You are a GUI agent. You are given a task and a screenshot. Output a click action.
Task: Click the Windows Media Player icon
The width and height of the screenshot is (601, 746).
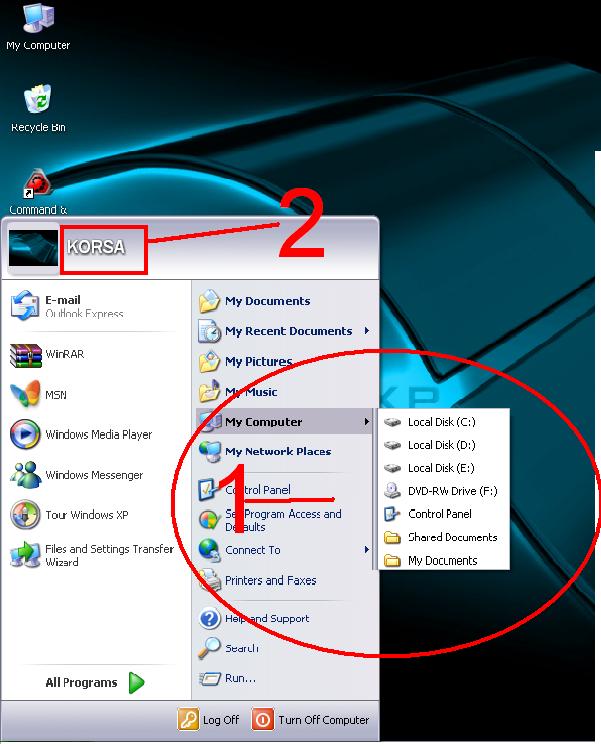tap(25, 434)
